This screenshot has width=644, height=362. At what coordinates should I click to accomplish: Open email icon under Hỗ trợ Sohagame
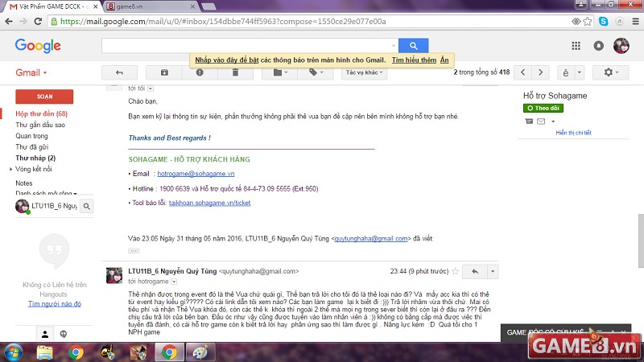coord(541,121)
